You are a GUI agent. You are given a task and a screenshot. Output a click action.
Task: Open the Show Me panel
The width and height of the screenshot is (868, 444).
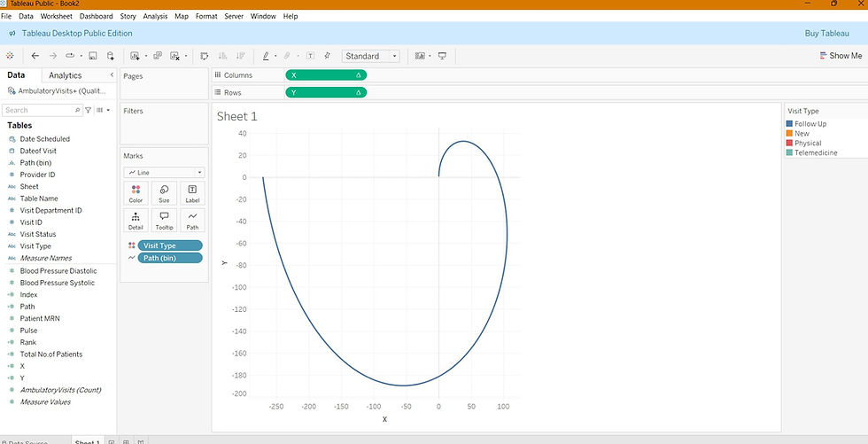point(841,56)
